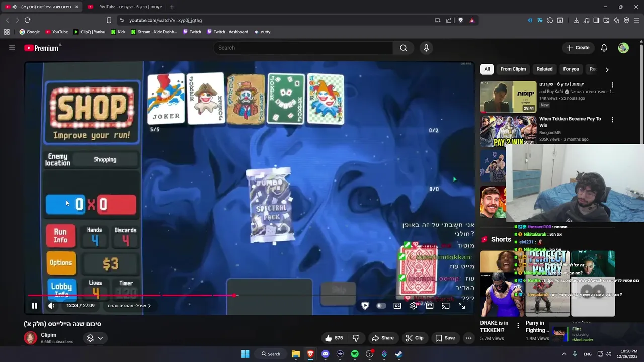Image resolution: width=644 pixels, height=362 pixels.
Task: Share the video
Action: tap(382, 338)
